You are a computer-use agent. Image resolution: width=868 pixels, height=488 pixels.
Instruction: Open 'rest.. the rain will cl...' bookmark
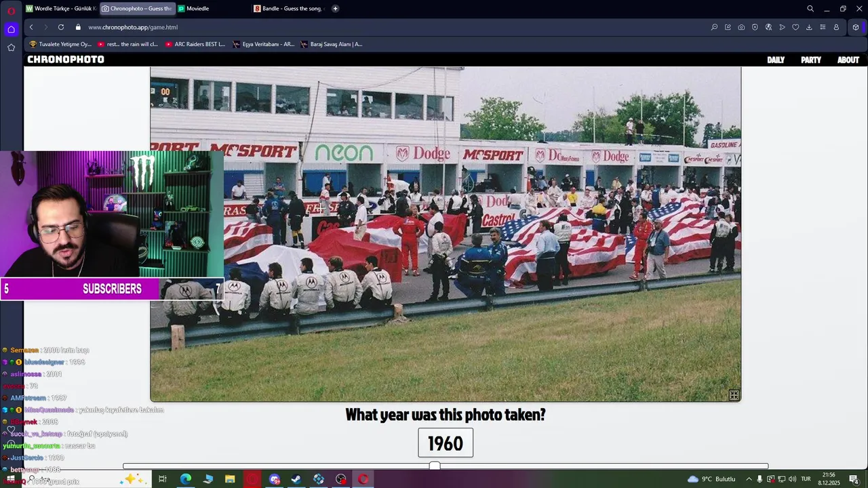[128, 44]
